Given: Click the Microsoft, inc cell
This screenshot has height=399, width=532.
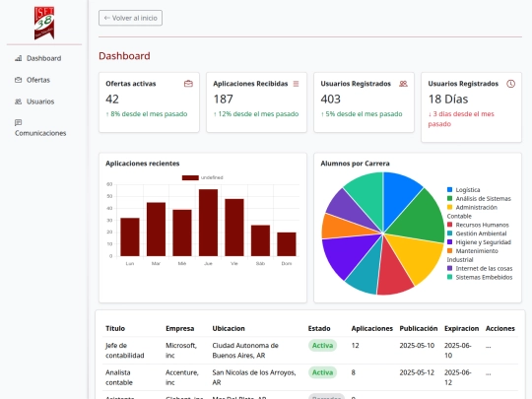Looking at the screenshot, I should (x=181, y=351).
